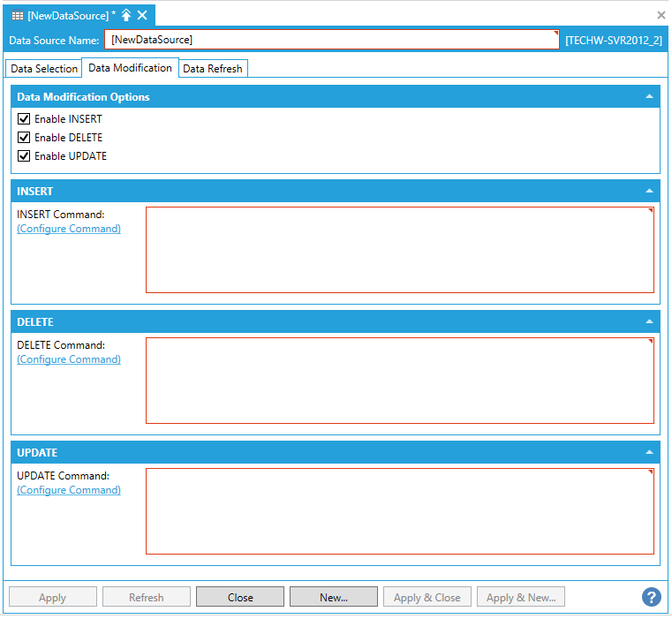Open the Data Refresh tab
The height and width of the screenshot is (619, 672).
pos(213,69)
